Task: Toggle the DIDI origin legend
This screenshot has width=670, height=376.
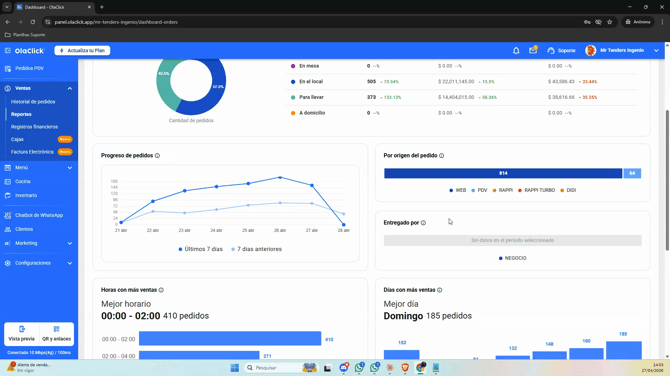Action: [x=568, y=190]
